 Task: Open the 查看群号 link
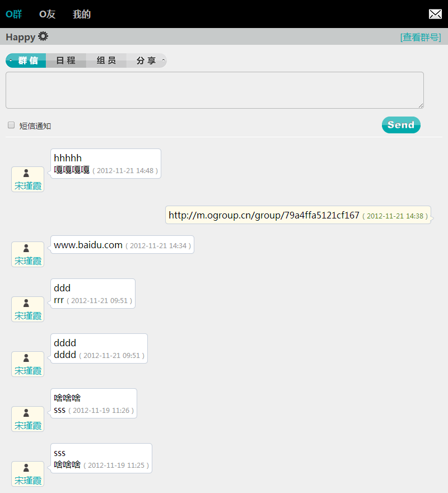(x=421, y=37)
